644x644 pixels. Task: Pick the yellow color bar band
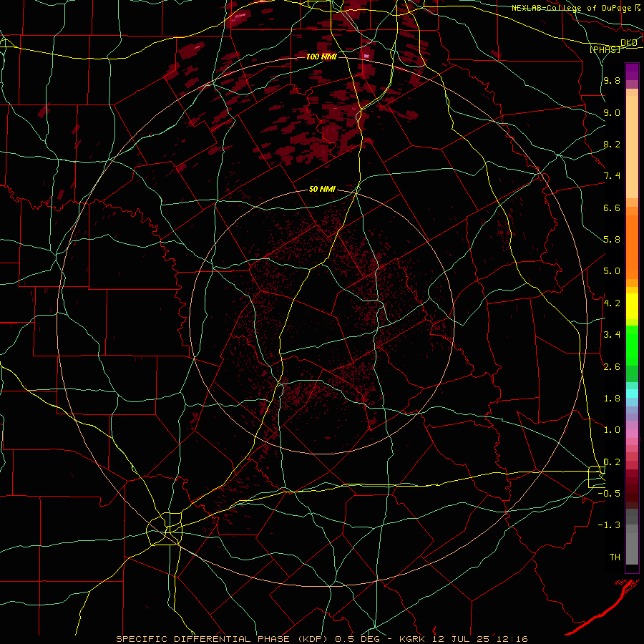click(632, 306)
